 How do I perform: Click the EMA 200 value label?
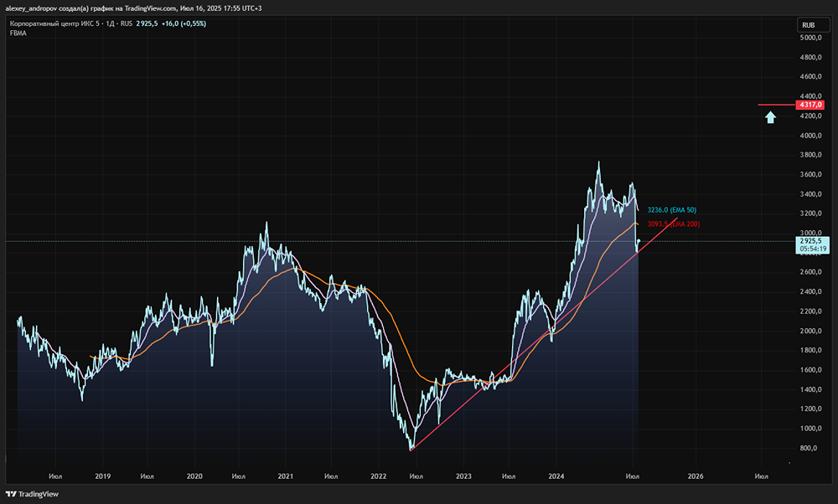[673, 224]
